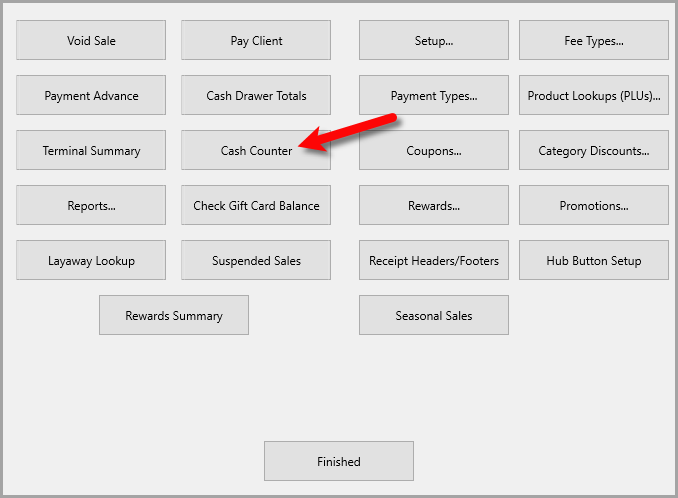View Cash Drawer Totals
The height and width of the screenshot is (498, 678).
click(x=256, y=95)
